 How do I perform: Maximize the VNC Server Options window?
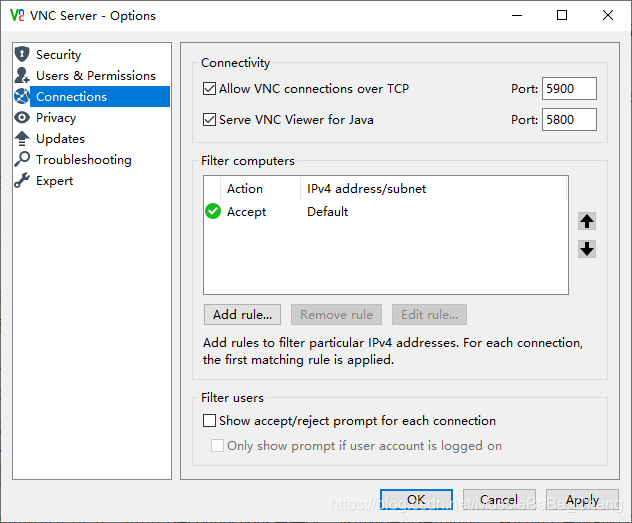coord(562,15)
